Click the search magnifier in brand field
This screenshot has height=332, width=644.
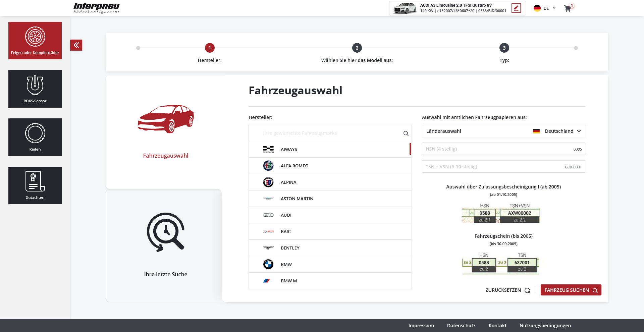pos(406,133)
